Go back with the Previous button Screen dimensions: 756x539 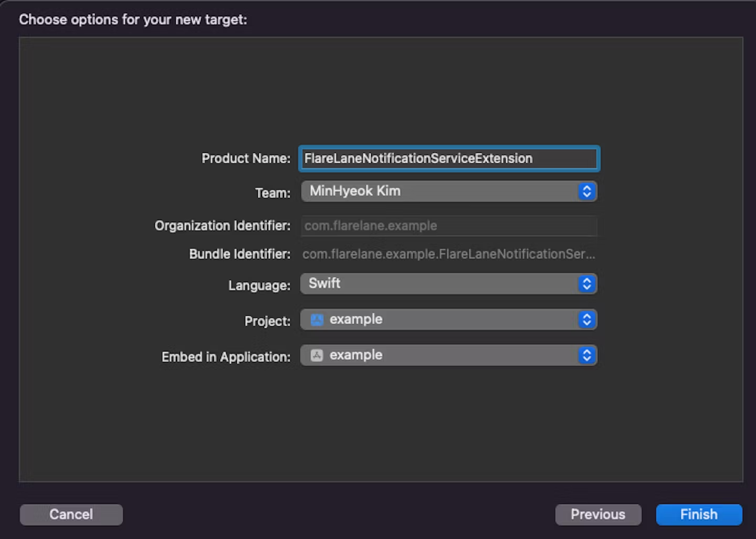tap(598, 514)
